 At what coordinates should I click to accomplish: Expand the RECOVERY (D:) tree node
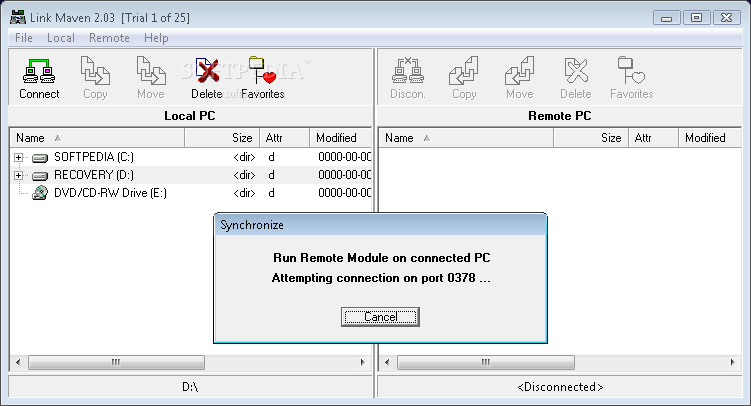(18, 176)
